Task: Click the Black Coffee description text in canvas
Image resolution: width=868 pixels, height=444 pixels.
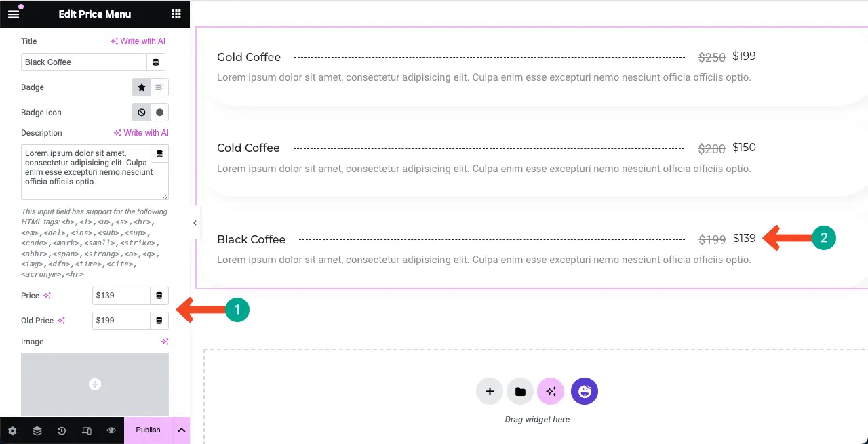Action: (484, 260)
